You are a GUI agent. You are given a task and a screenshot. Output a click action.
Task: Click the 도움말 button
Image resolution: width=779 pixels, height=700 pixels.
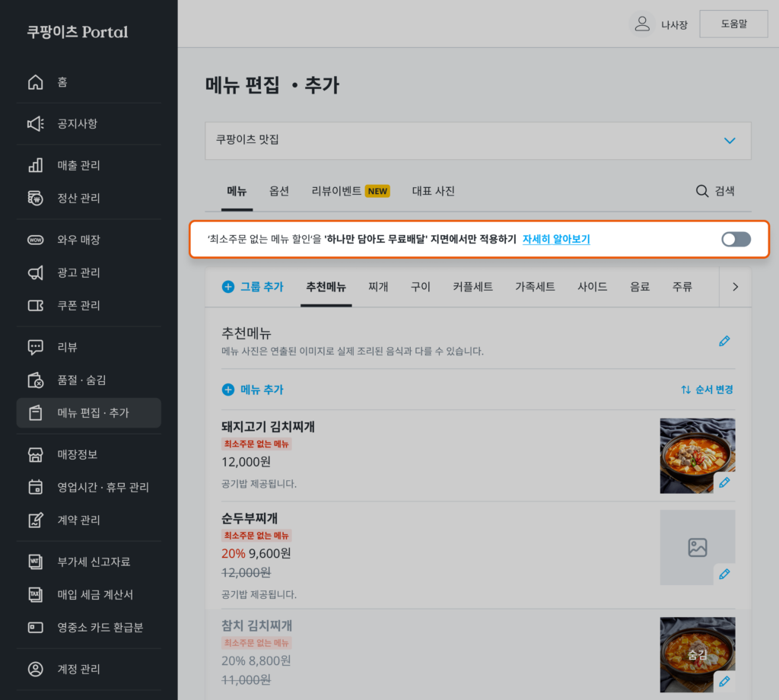733,24
